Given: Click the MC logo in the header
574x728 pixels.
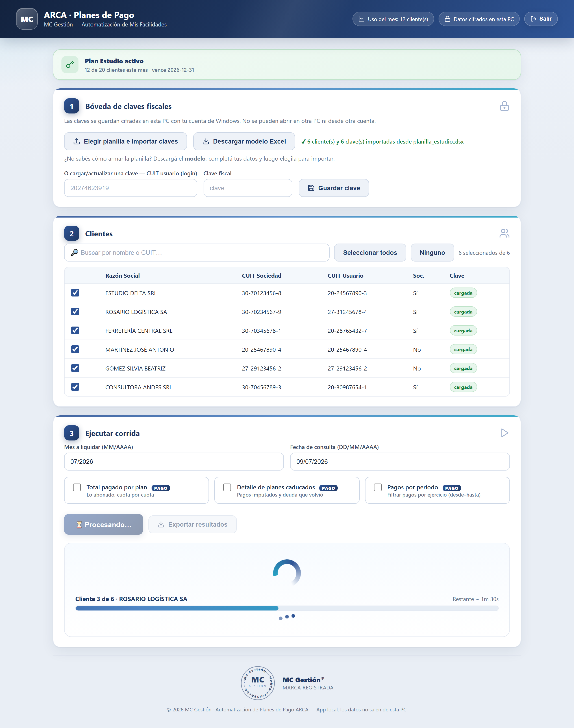Looking at the screenshot, I should pos(27,19).
